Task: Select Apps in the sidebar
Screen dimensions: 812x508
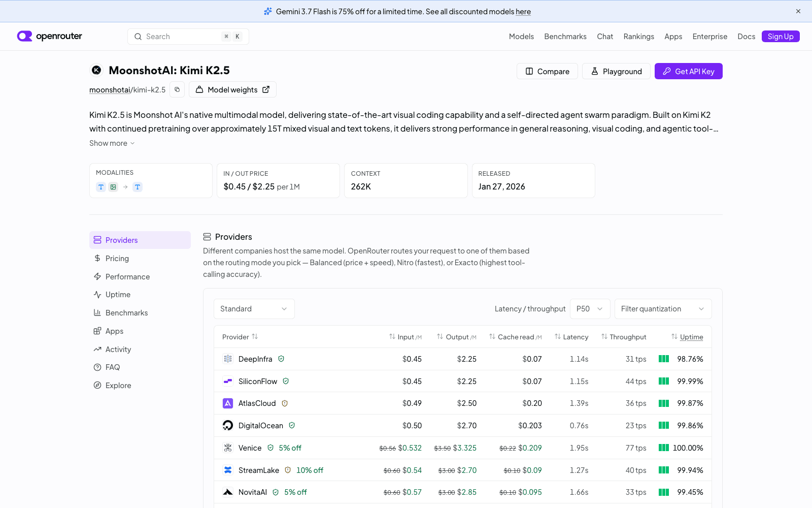Action: click(x=140, y=331)
